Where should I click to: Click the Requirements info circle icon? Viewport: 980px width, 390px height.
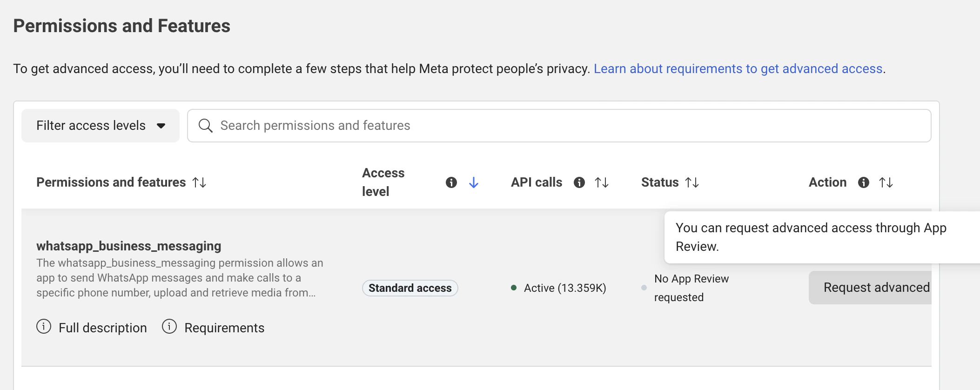point(169,327)
